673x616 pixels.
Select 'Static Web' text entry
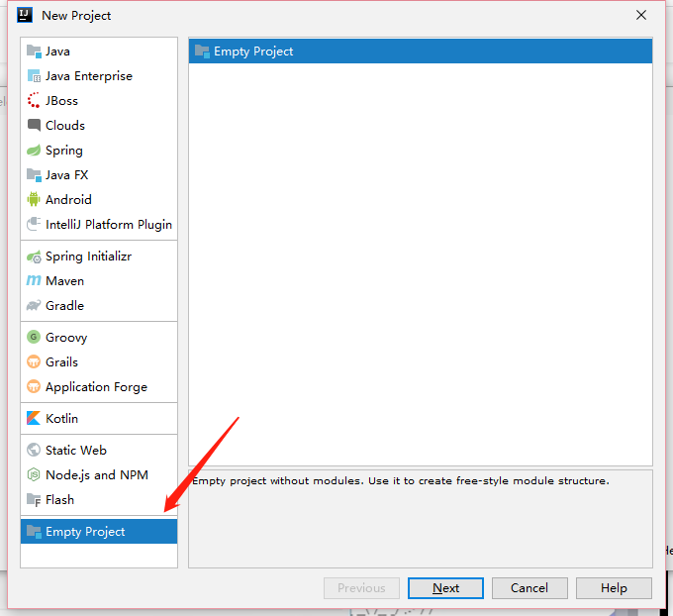(76, 450)
